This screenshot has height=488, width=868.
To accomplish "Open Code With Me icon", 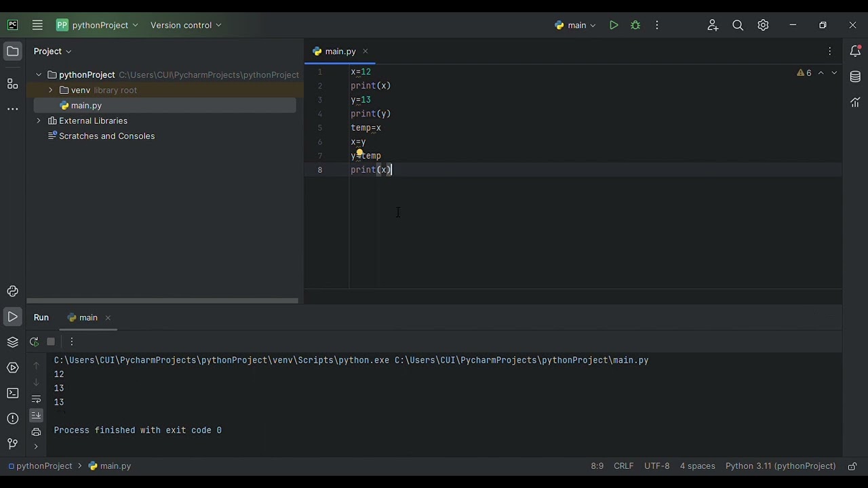I will pyautogui.click(x=713, y=25).
